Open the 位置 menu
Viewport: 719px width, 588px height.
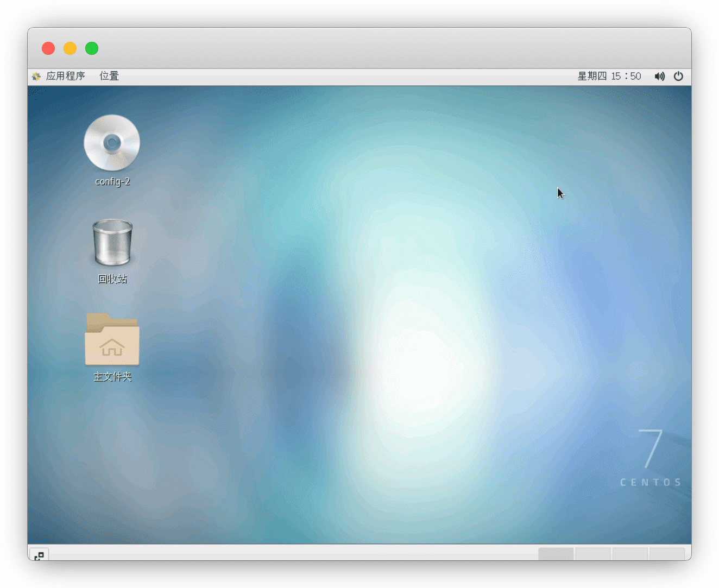pos(109,77)
